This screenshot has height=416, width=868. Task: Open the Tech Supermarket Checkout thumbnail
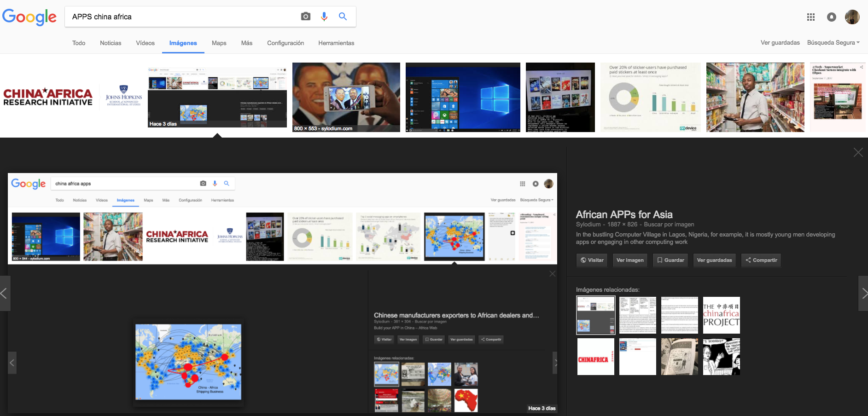[837, 97]
